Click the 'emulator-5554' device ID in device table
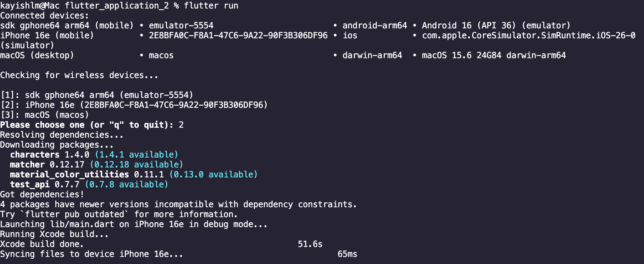 pos(181,26)
